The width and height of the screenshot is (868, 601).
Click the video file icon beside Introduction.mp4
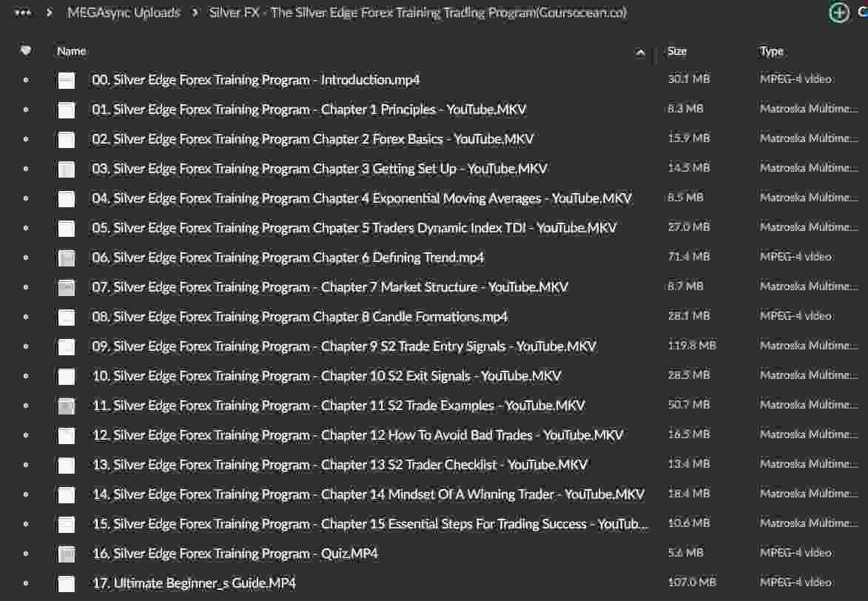pyautogui.click(x=66, y=79)
